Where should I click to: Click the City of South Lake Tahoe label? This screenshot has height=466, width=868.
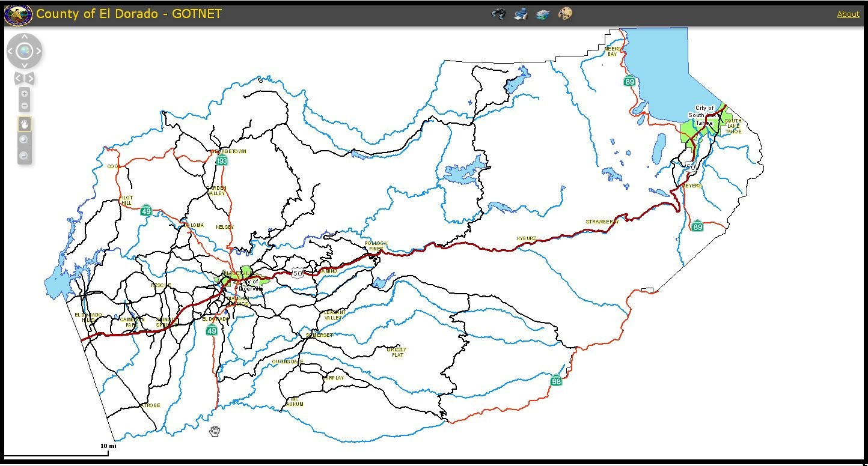(x=704, y=115)
